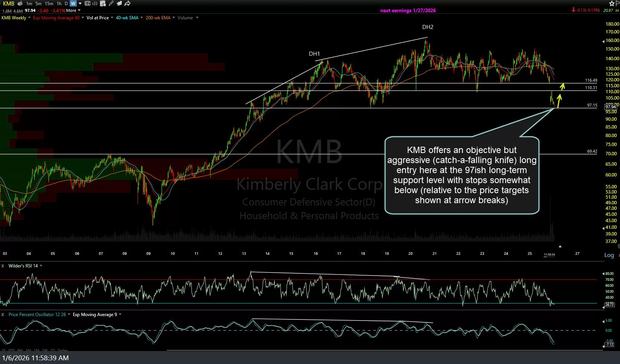
Task: Click the current price tag 97.94 on axis
Action: click(611, 107)
